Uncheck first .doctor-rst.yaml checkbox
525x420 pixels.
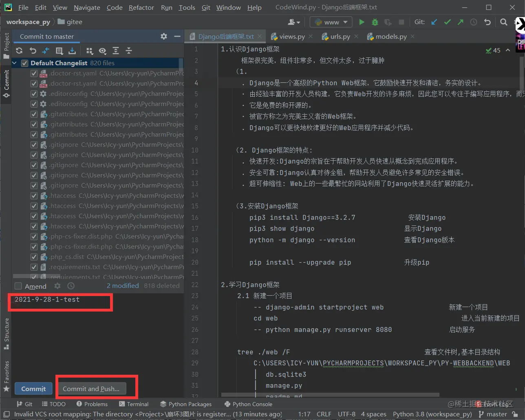(34, 73)
